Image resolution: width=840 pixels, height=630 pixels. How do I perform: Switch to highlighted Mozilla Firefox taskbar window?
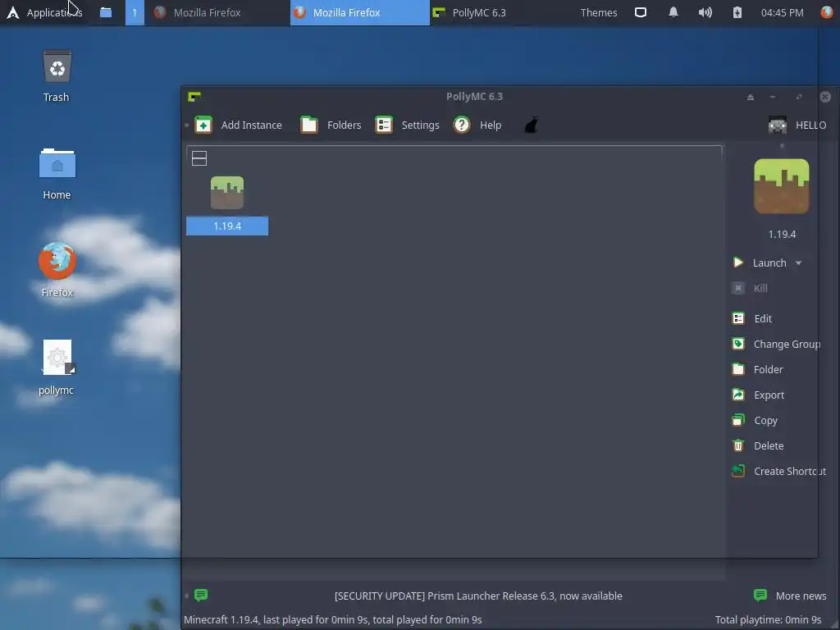pos(359,12)
